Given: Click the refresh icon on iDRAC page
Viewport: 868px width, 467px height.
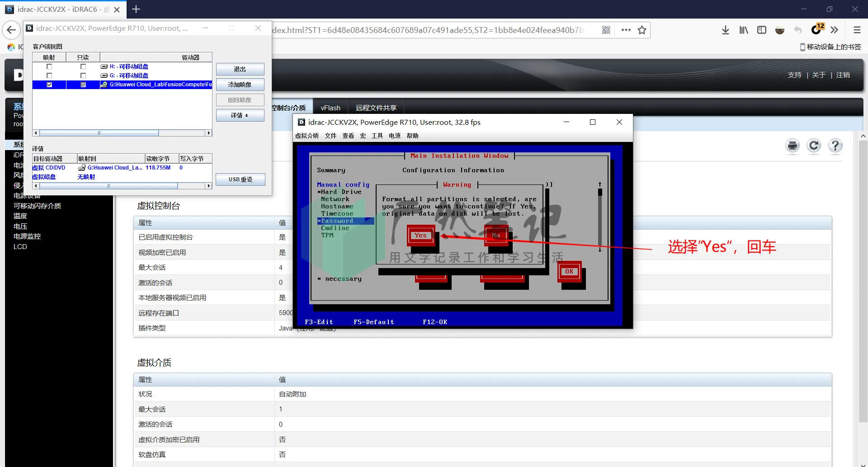Looking at the screenshot, I should click(x=814, y=146).
